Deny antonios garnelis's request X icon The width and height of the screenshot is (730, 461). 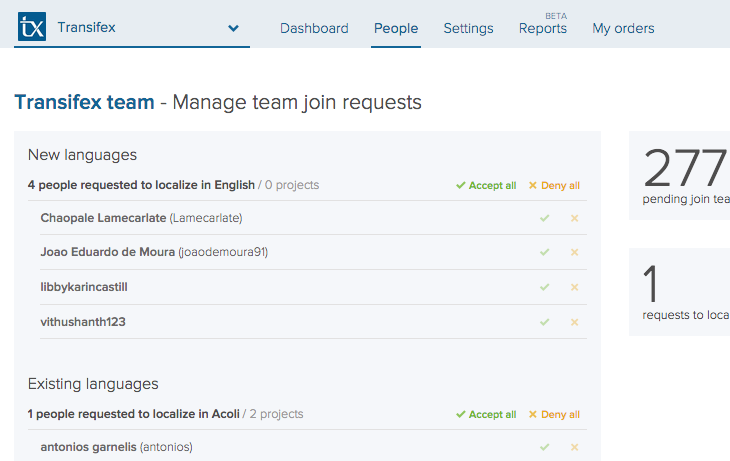point(575,447)
